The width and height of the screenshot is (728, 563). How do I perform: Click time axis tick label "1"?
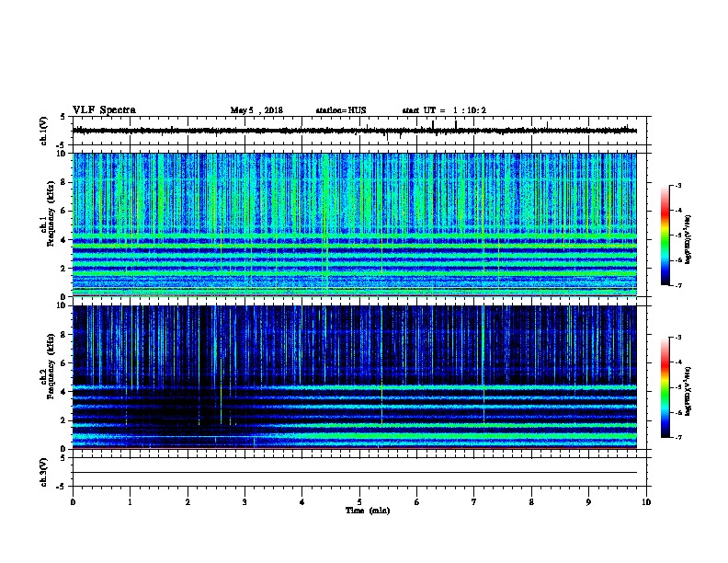(130, 502)
